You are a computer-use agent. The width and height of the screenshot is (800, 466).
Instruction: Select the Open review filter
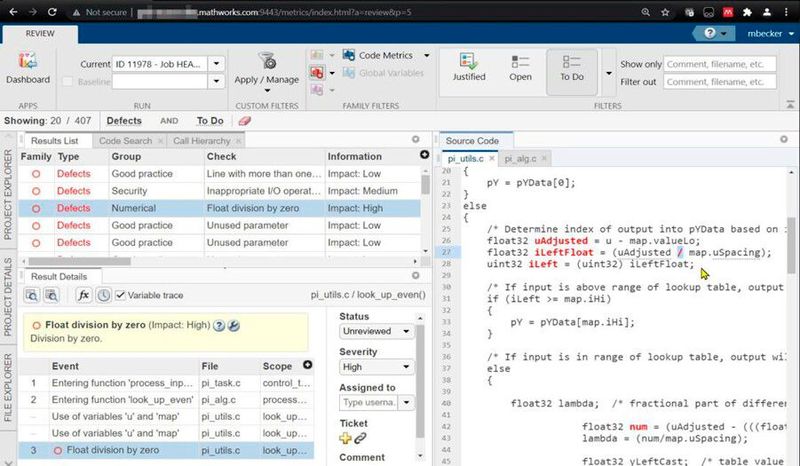point(520,67)
